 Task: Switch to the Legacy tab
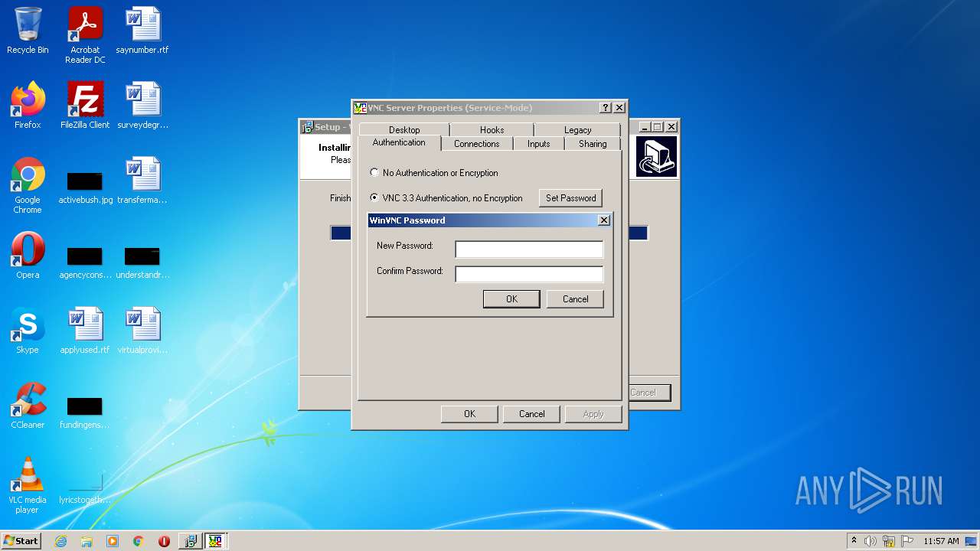pos(577,130)
